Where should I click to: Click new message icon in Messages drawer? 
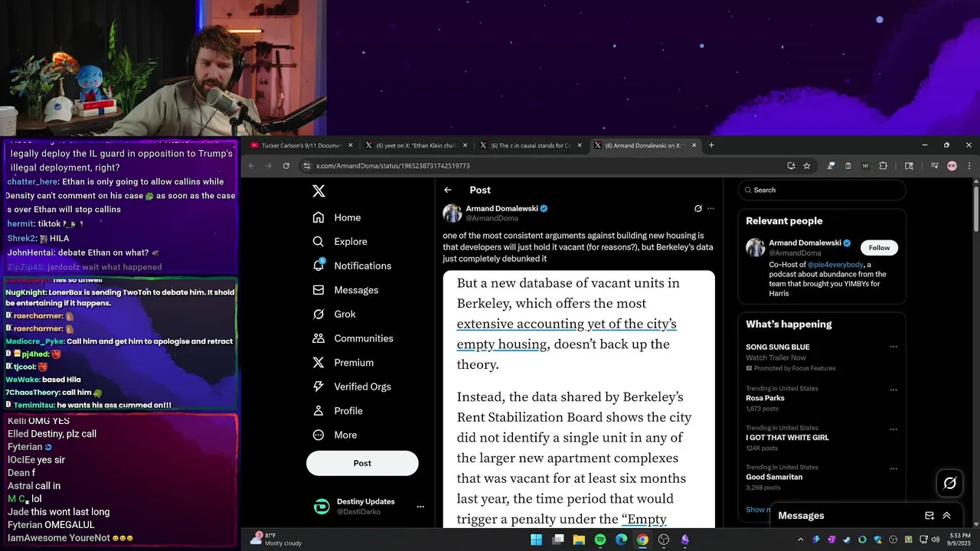[929, 516]
